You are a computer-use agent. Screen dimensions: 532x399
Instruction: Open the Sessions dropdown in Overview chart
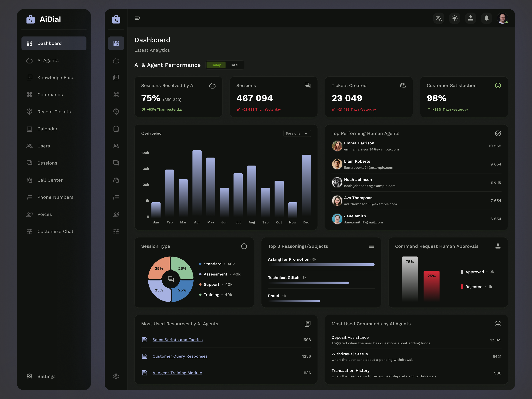point(297,133)
